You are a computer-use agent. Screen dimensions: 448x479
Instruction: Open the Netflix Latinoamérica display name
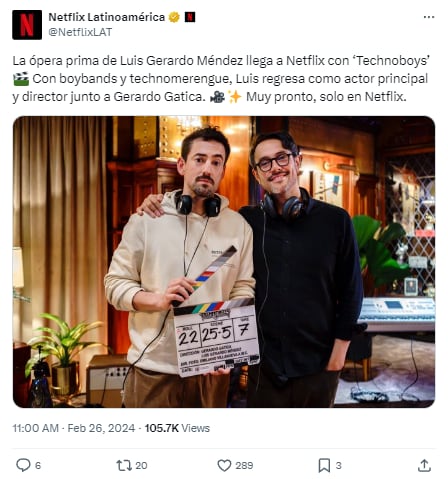click(x=107, y=17)
